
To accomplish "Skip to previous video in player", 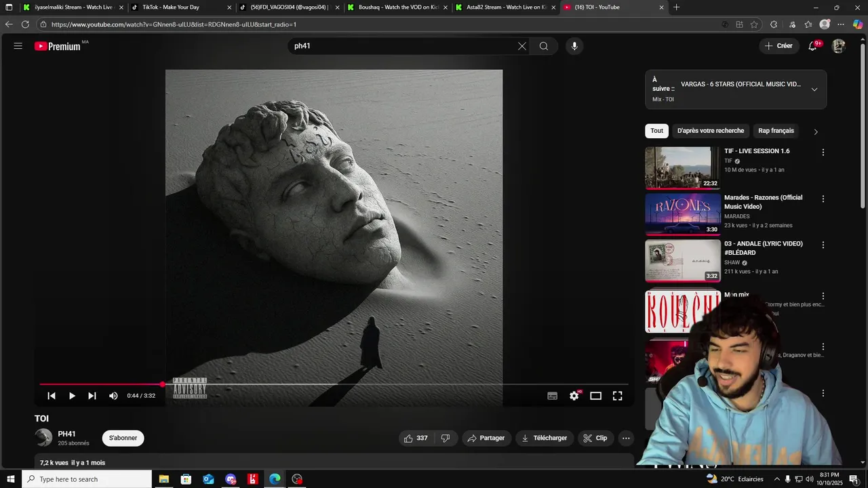I will pos(52,396).
